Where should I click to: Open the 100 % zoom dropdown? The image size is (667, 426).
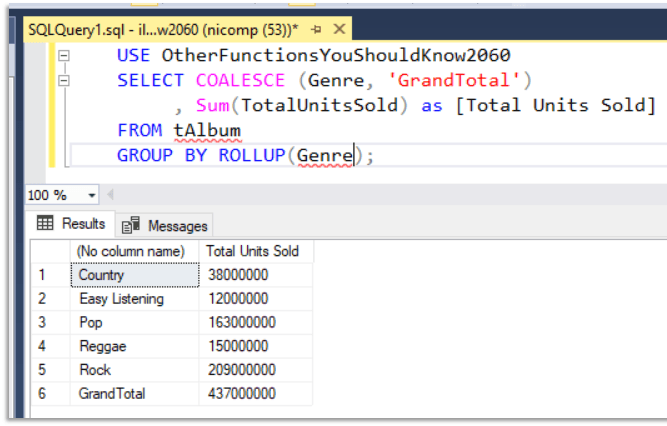[x=92, y=195]
